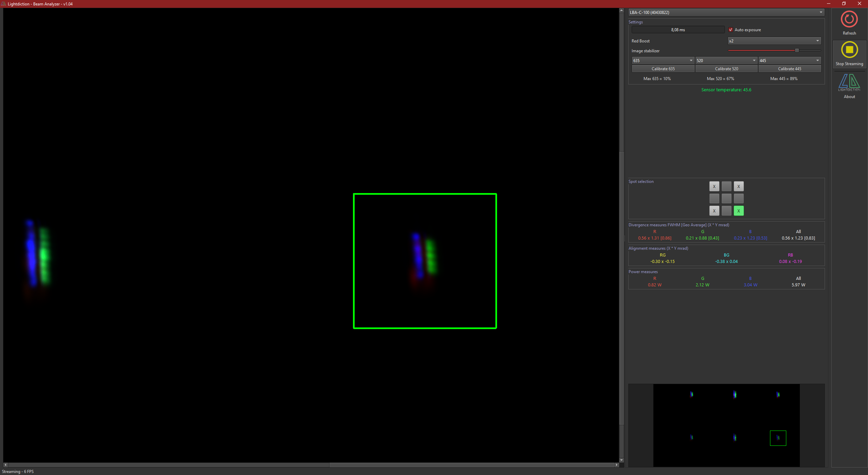
Task: Click the exposure time field 8,08 ms
Action: tap(678, 30)
